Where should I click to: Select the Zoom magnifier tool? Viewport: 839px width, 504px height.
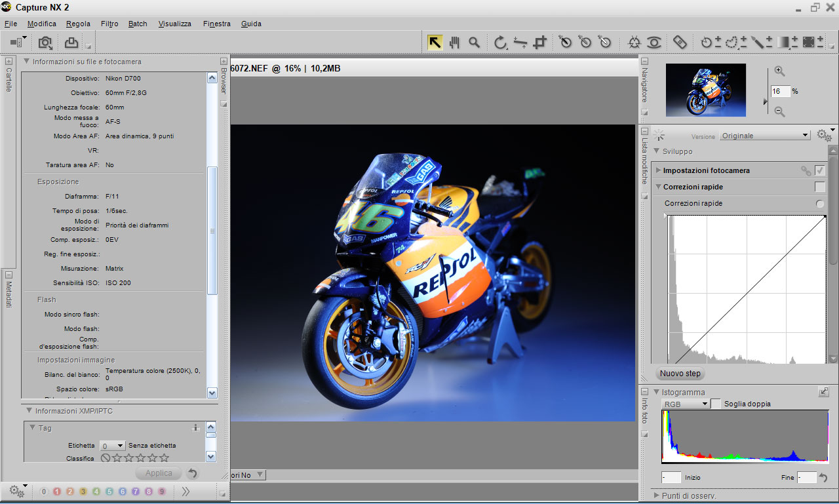[474, 43]
